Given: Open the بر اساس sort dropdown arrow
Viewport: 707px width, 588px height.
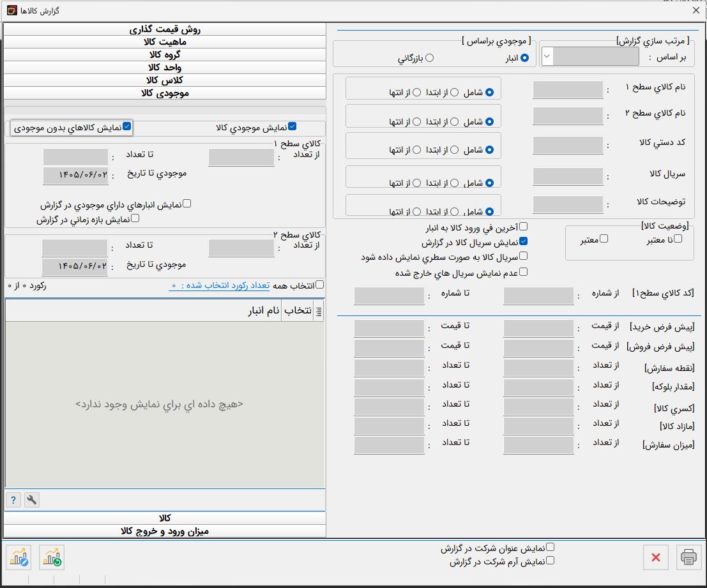Looking at the screenshot, I should pos(547,57).
